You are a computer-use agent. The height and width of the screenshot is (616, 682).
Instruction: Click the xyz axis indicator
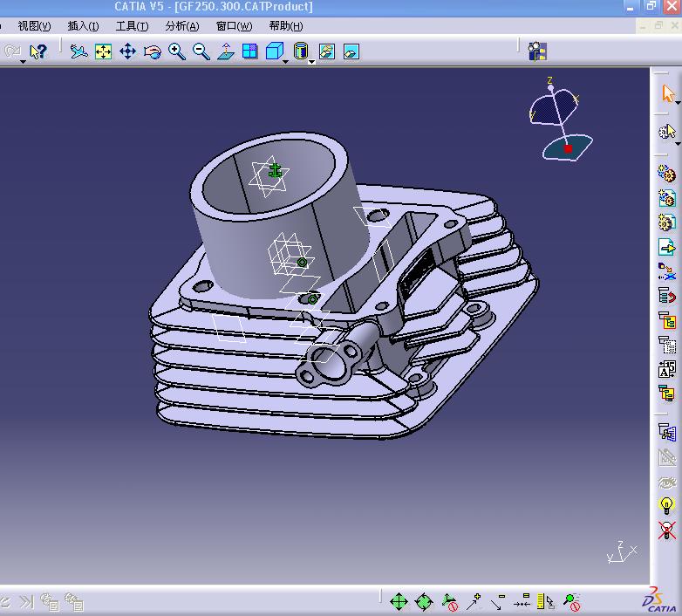[622, 552]
